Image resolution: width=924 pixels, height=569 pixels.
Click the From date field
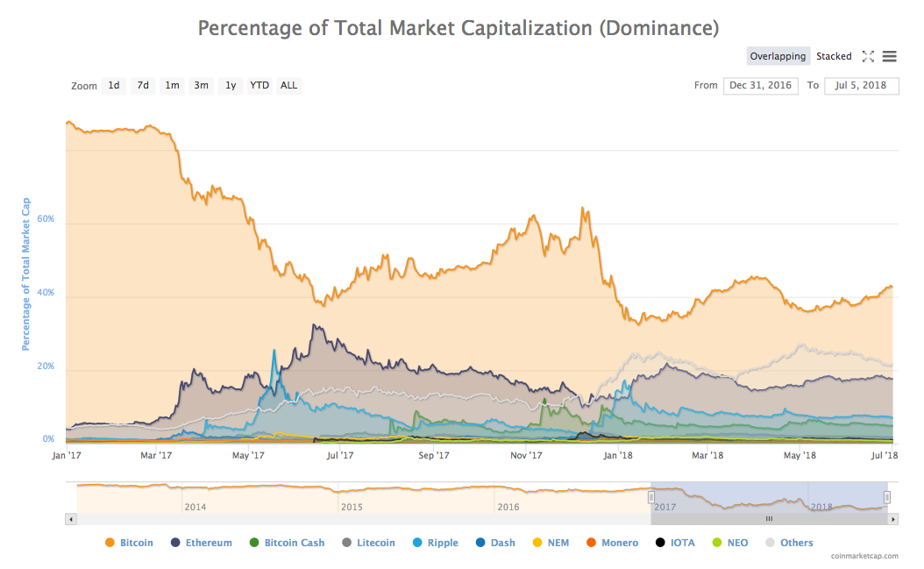tap(760, 86)
